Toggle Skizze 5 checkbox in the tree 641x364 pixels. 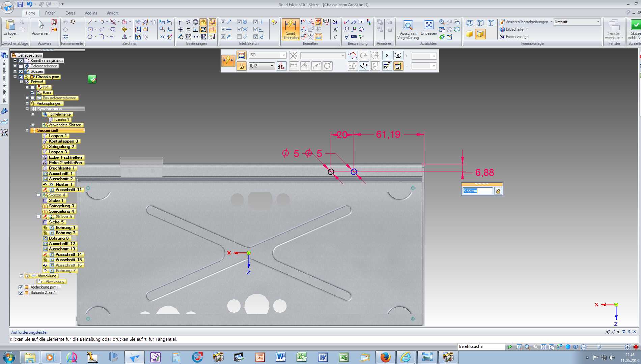[38, 217]
